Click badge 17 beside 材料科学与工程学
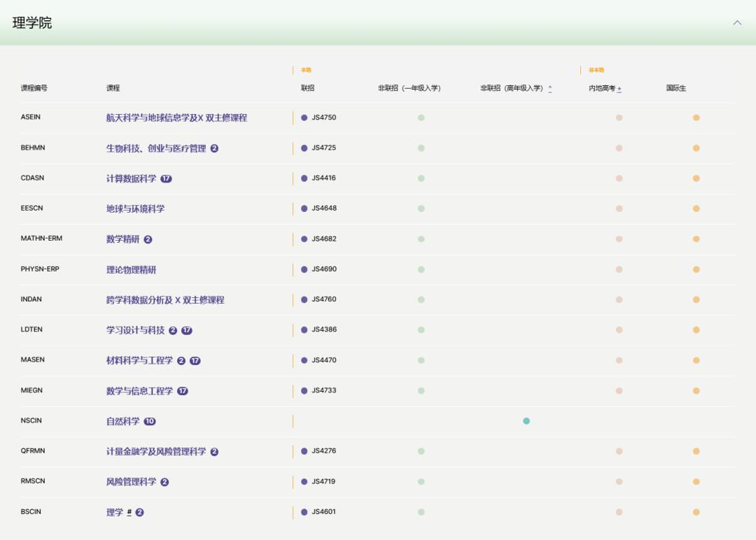 click(x=195, y=360)
